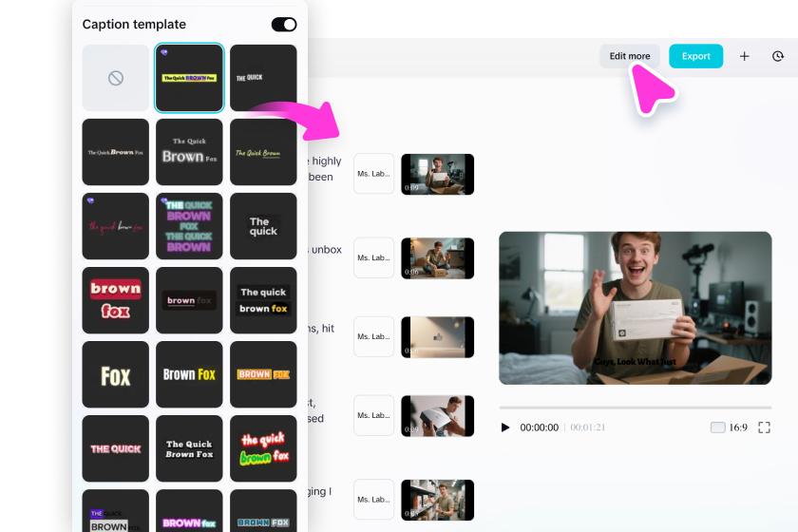Select the Ms. Lab voice tag beside 'unbox'
The width and height of the screenshot is (798, 532).
tap(373, 257)
